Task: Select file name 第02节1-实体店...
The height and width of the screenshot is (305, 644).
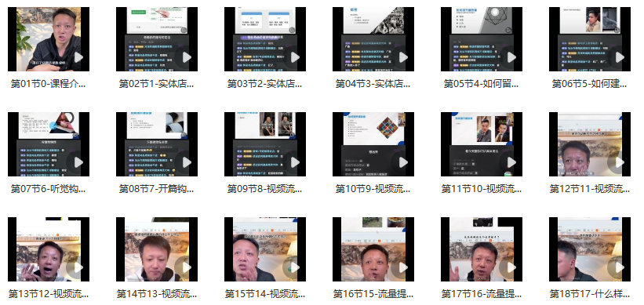Action: click(x=156, y=84)
